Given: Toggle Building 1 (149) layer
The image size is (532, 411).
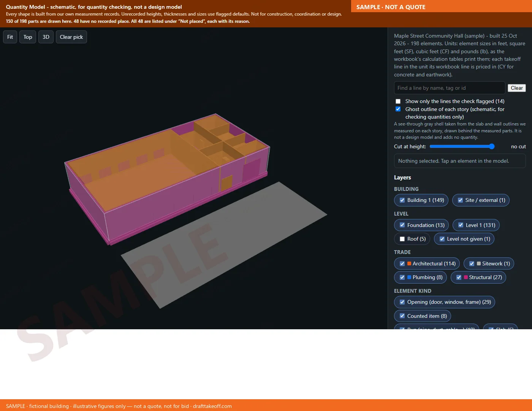Looking at the screenshot, I should click(421, 200).
